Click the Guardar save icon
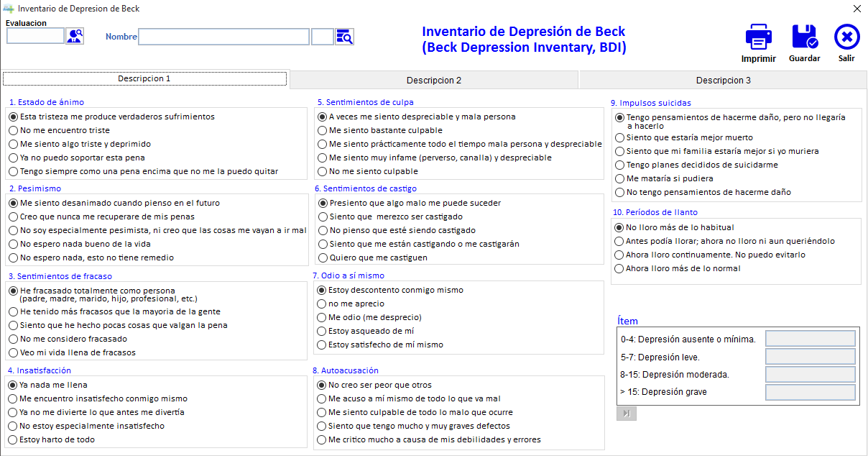Screen dimensions: 868x456 804,36
